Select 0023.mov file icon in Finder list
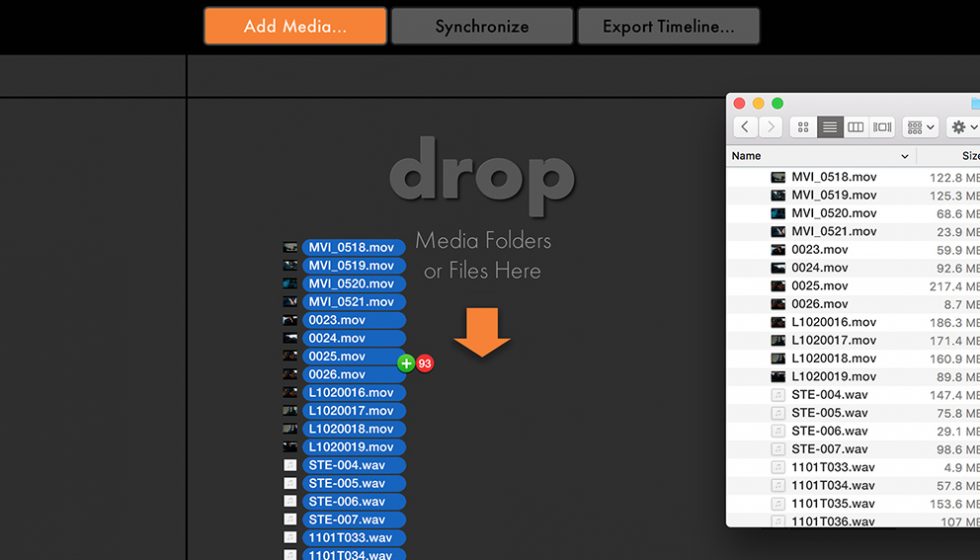Image resolution: width=980 pixels, height=560 pixels. pos(778,250)
